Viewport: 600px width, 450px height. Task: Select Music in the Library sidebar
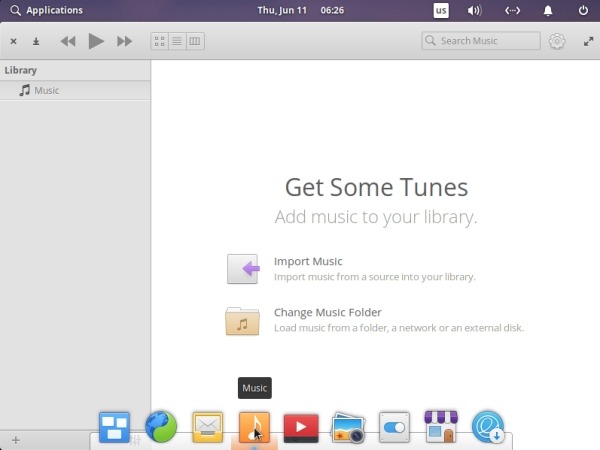coord(46,90)
